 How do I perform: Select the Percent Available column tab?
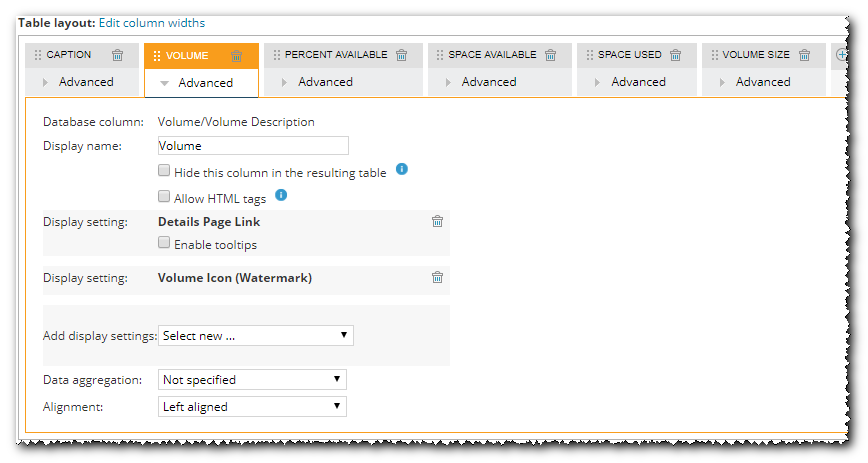click(x=336, y=55)
